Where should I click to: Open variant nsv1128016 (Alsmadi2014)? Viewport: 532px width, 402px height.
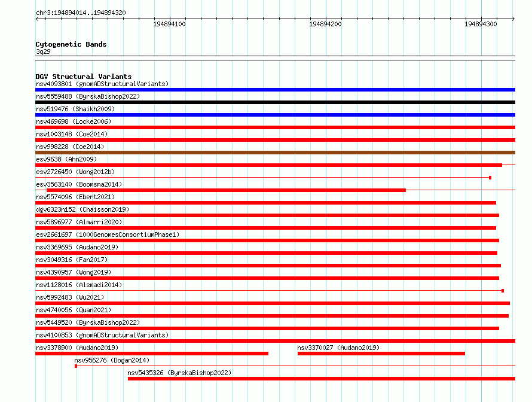79,285
